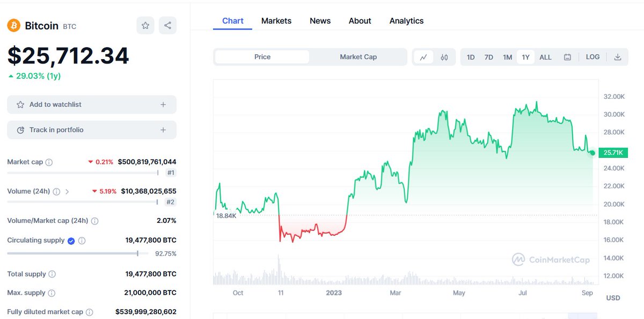Image resolution: width=644 pixels, height=319 pixels.
Task: Click the 92.75% supply percentage
Action: coord(166,253)
